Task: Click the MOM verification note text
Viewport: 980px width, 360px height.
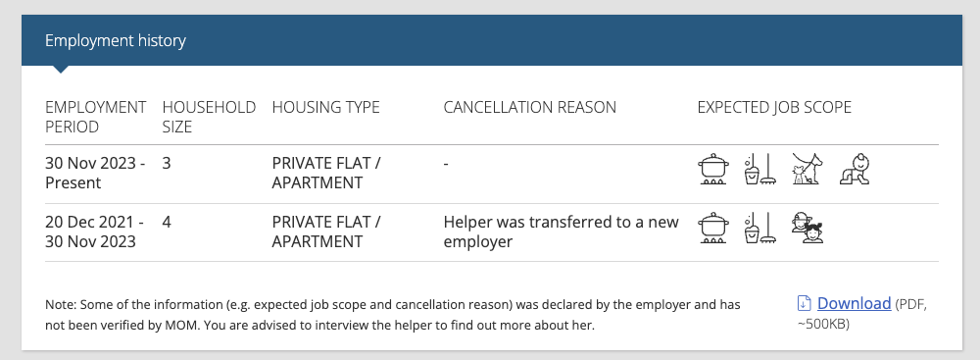Action: tap(393, 315)
